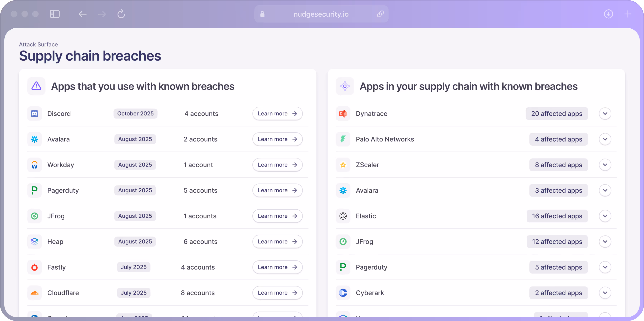Click the nudgesecurity.io address bar

click(321, 14)
